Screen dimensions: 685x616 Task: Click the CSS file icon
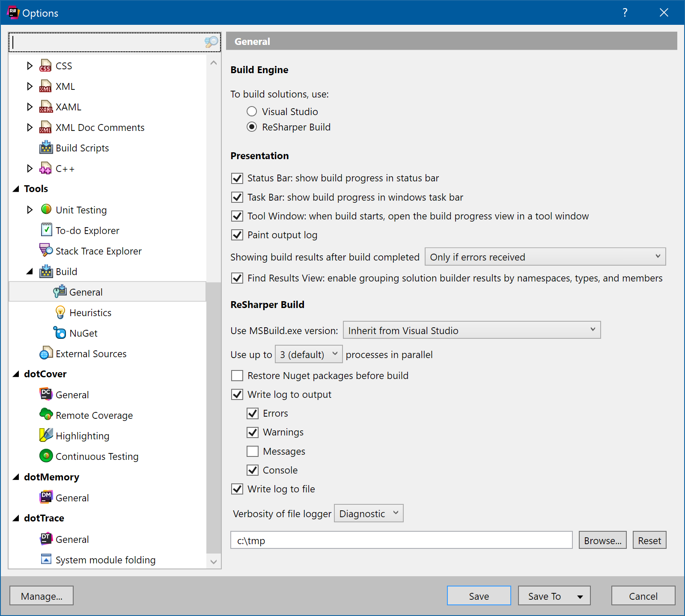click(x=46, y=65)
